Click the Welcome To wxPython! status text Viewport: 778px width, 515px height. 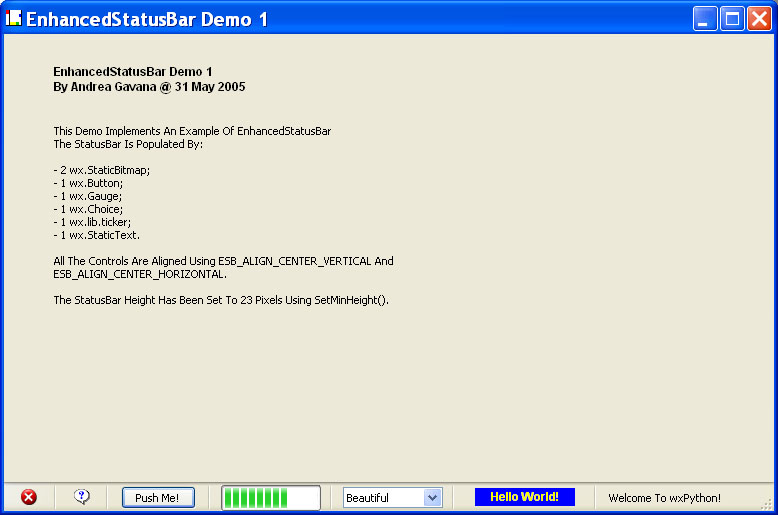click(x=664, y=498)
